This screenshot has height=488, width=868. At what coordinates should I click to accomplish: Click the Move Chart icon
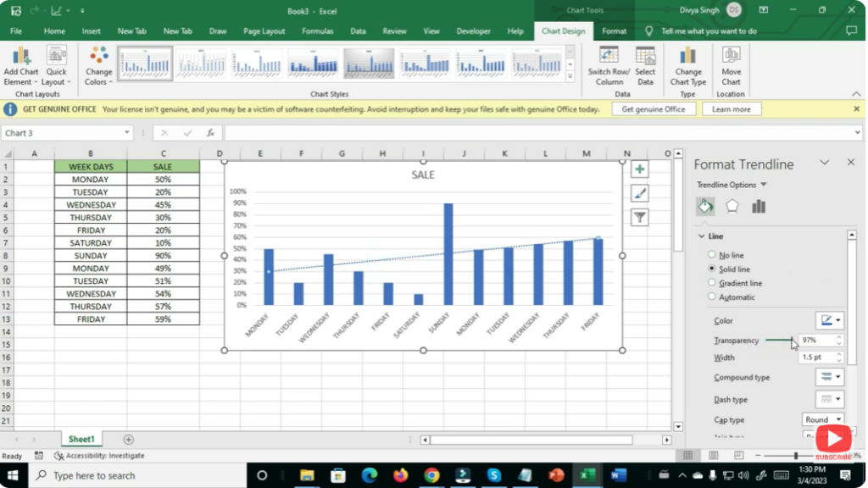(x=731, y=58)
